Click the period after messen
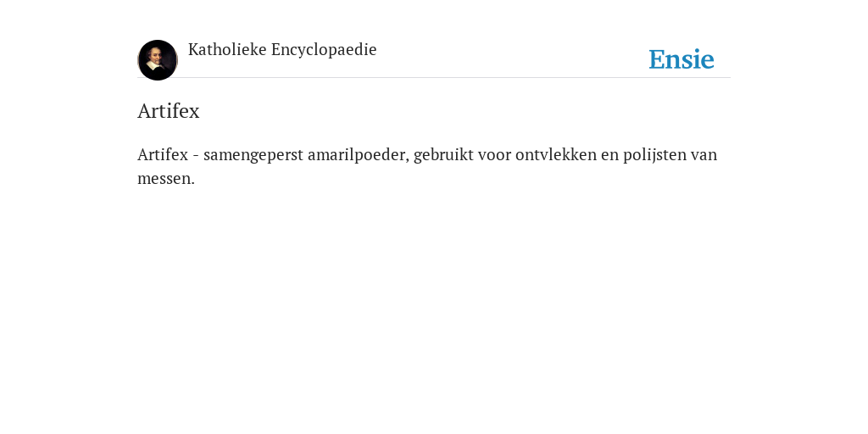 [x=192, y=184]
